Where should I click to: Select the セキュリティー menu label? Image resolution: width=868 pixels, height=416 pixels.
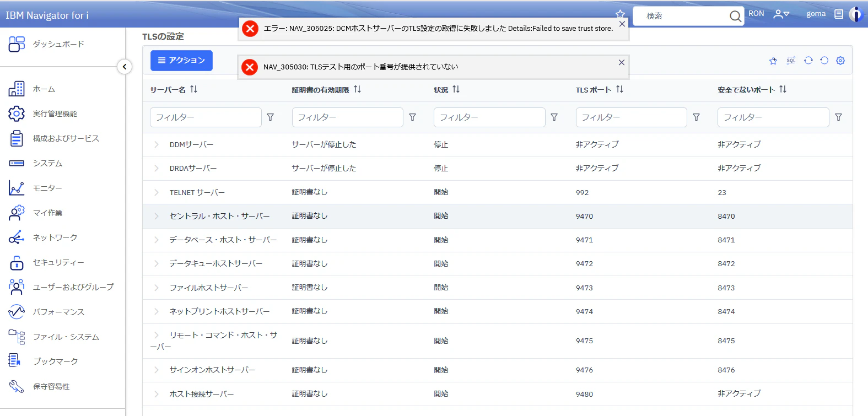pos(58,262)
